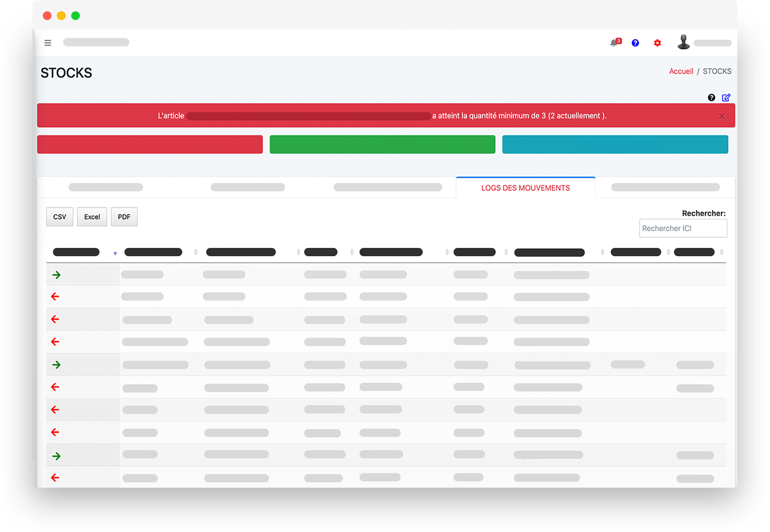Image resolution: width=770 pixels, height=532 pixels.
Task: Click the STOCKS page heading
Action: [x=66, y=73]
